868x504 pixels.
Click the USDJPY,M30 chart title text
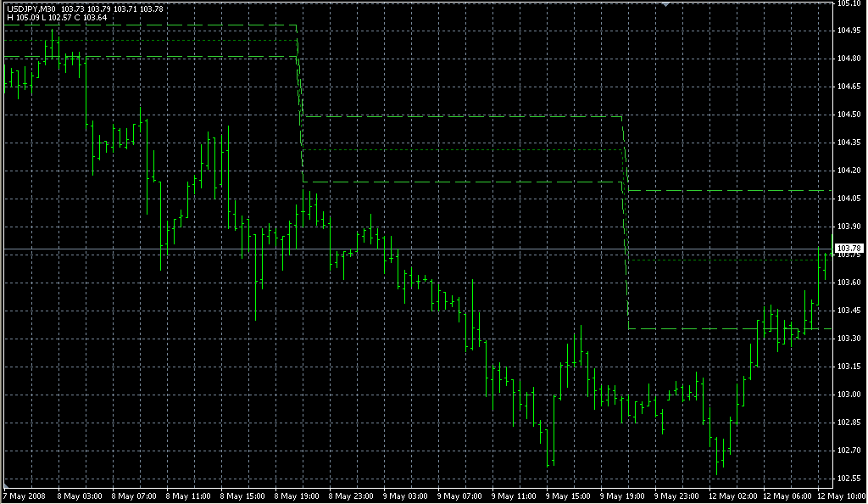[x=31, y=8]
